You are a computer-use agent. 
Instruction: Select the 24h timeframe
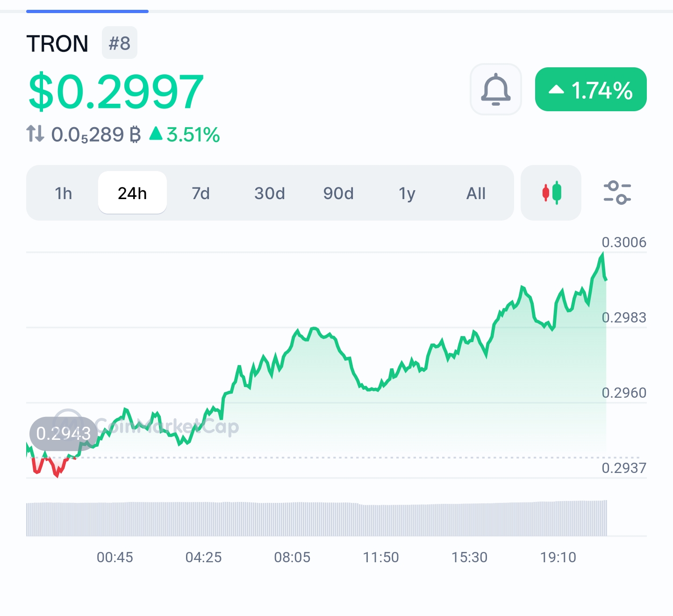pyautogui.click(x=132, y=193)
